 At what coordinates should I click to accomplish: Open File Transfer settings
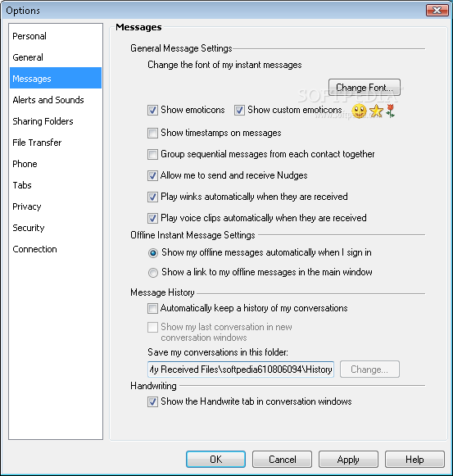pyautogui.click(x=56, y=143)
